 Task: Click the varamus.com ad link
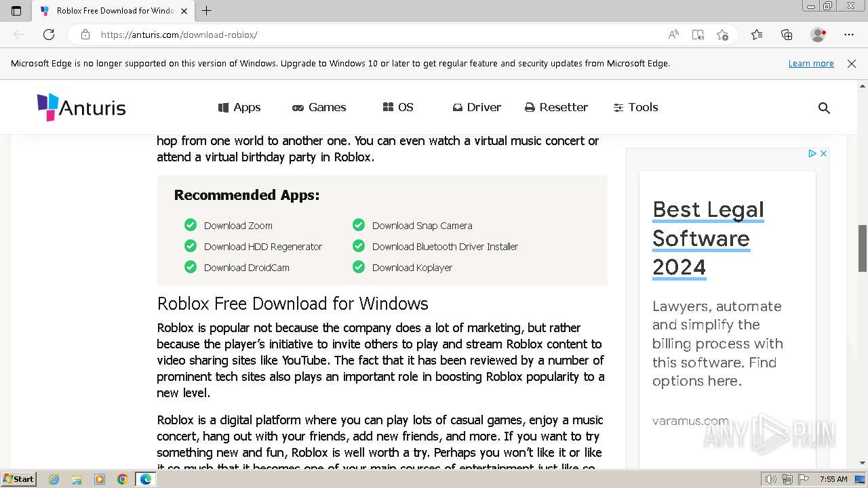pyautogui.click(x=690, y=421)
